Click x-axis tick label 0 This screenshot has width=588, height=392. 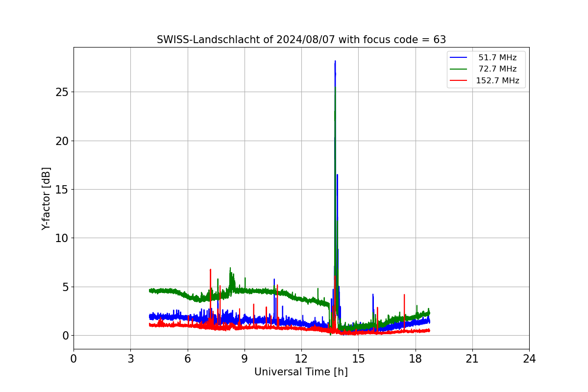(73, 358)
